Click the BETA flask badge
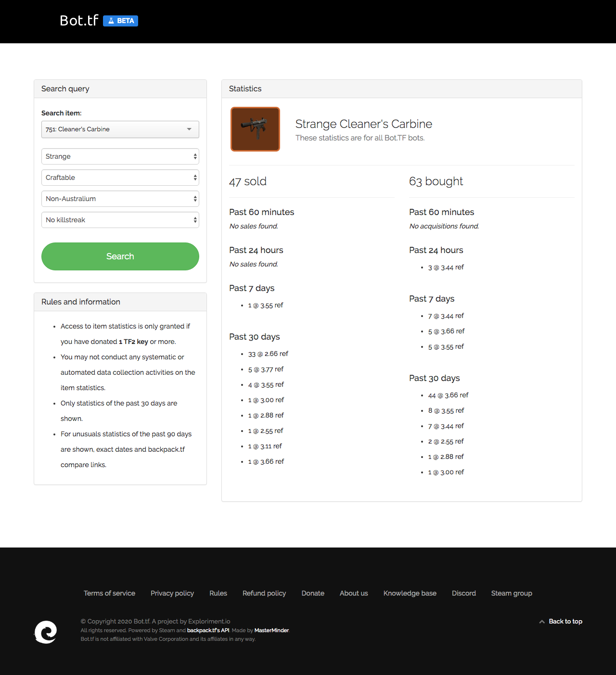This screenshot has width=616, height=675. click(x=120, y=21)
